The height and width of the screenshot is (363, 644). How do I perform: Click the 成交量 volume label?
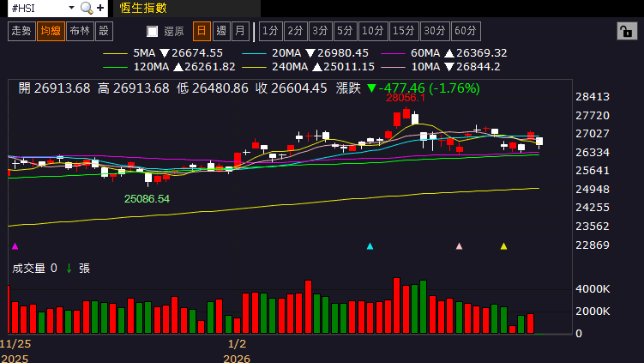click(x=29, y=269)
